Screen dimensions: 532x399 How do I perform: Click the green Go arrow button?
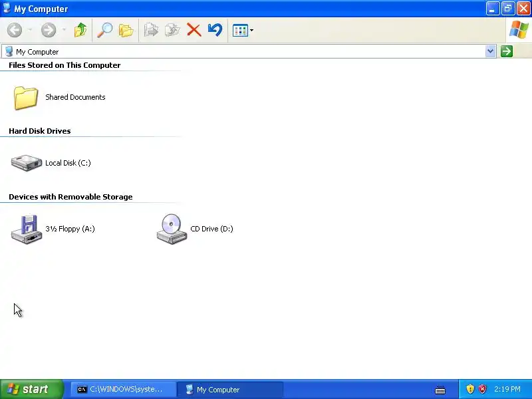click(x=507, y=51)
